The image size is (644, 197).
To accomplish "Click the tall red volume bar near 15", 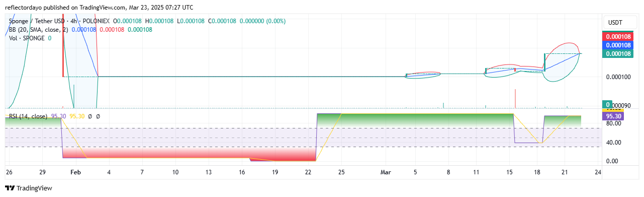I will pos(515,99).
